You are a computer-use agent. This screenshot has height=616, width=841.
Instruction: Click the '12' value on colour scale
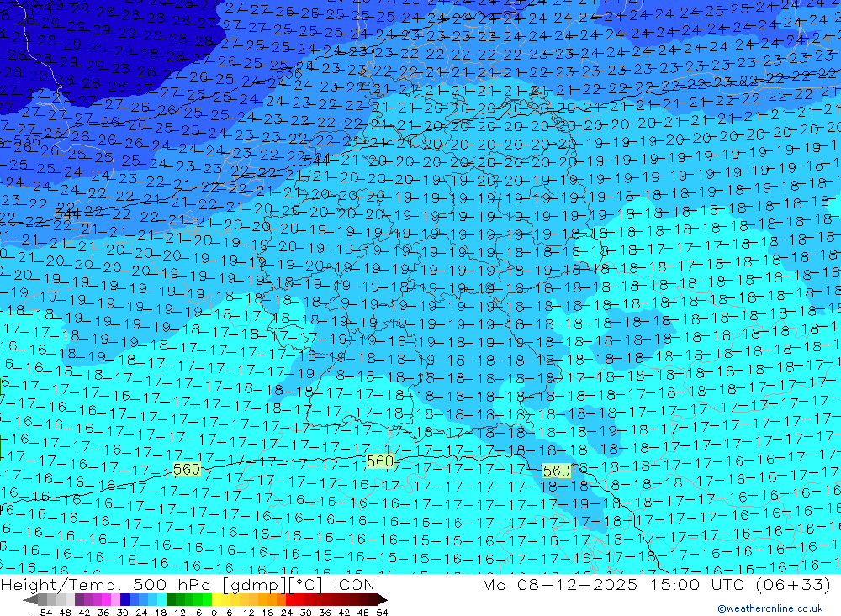point(248,613)
